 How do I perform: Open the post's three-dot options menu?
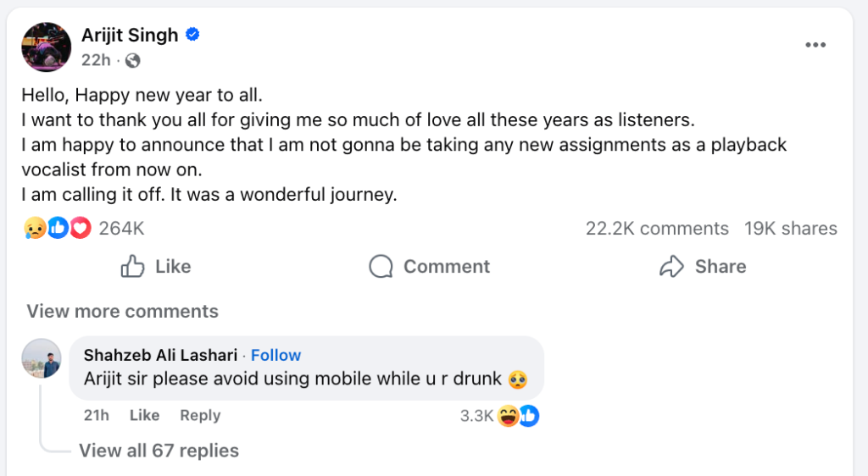click(815, 45)
